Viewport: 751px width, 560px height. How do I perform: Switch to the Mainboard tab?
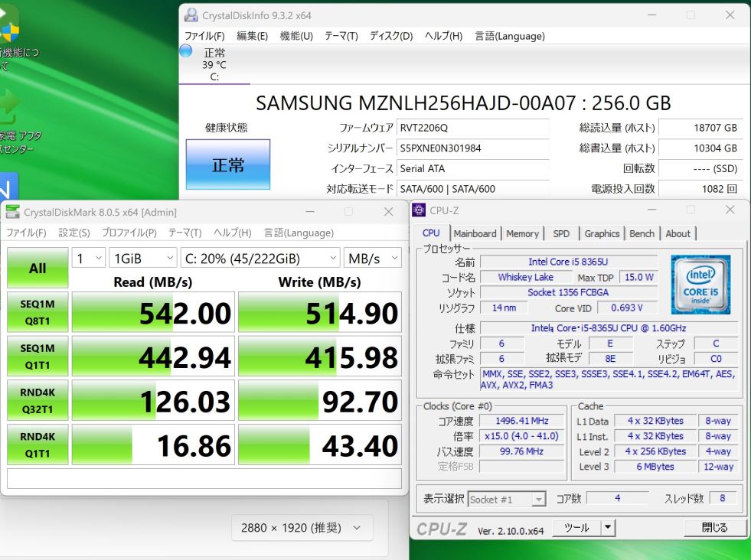point(475,233)
